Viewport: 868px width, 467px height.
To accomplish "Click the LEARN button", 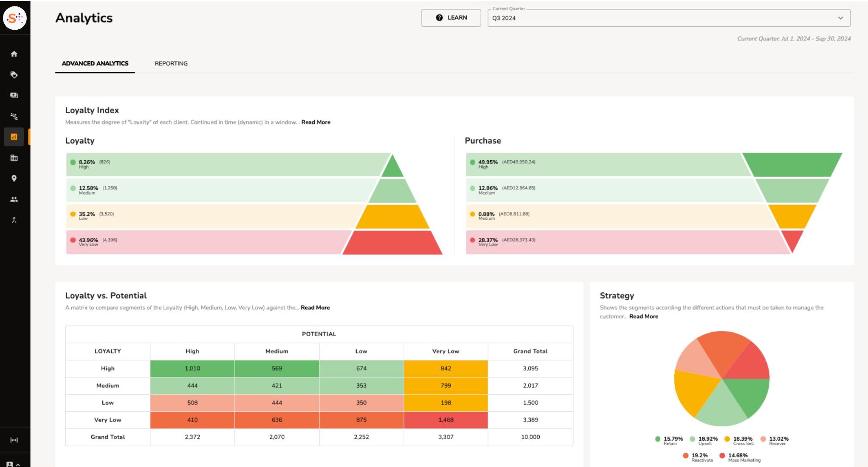I will 451,18.
